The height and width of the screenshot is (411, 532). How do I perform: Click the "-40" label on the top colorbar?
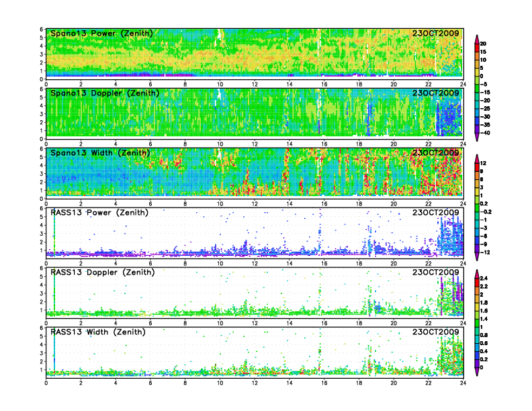485,133
